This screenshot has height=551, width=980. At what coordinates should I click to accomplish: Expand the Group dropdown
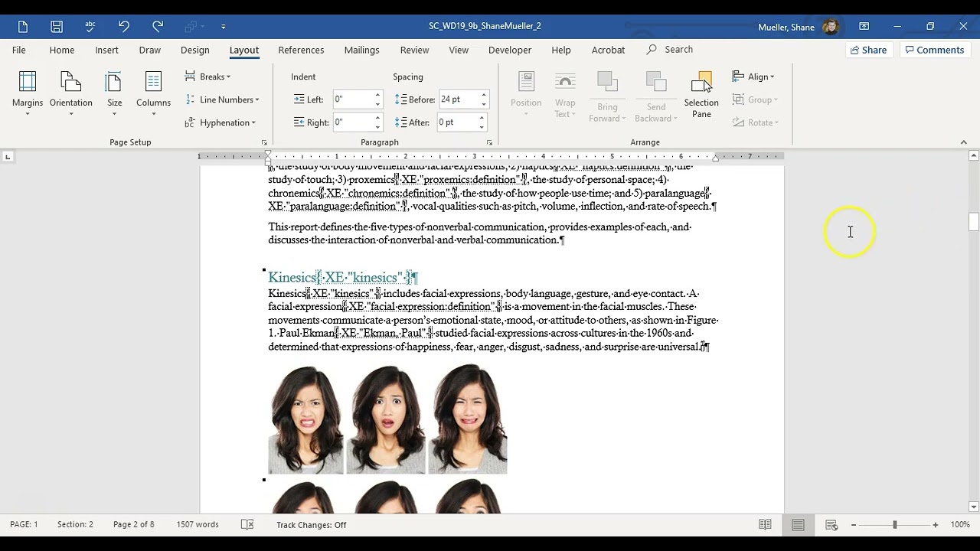755,99
